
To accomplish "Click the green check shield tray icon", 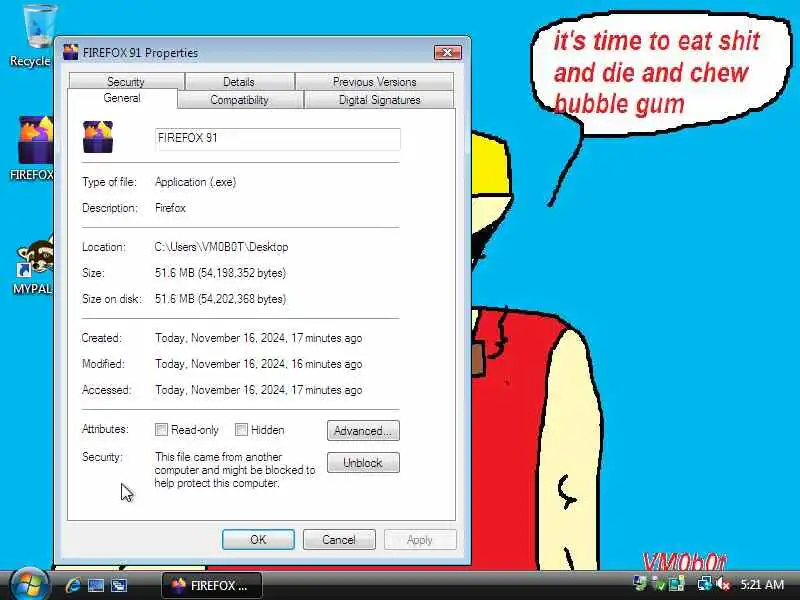I will point(658,584).
